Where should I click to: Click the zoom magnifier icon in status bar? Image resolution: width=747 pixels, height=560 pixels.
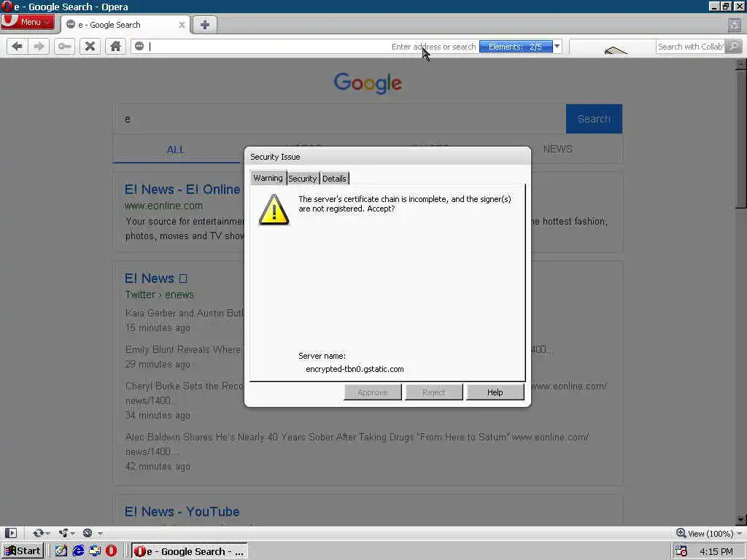pyautogui.click(x=681, y=533)
